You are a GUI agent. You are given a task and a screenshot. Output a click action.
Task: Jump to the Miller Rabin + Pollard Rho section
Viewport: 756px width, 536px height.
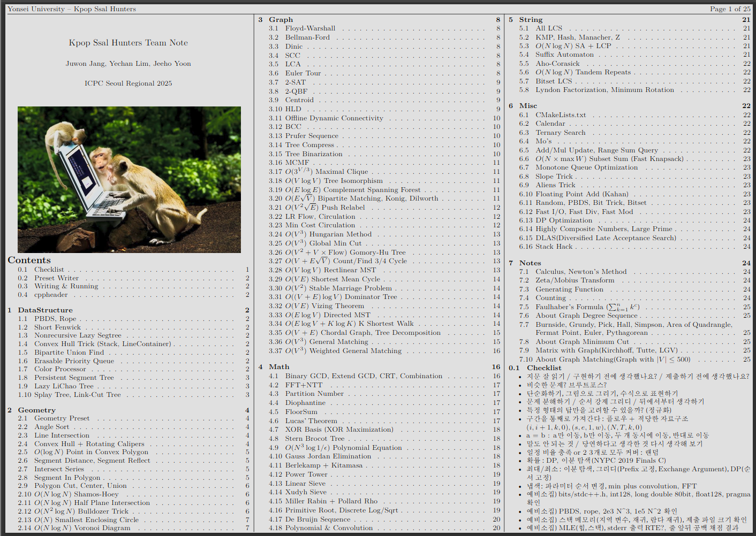click(331, 501)
